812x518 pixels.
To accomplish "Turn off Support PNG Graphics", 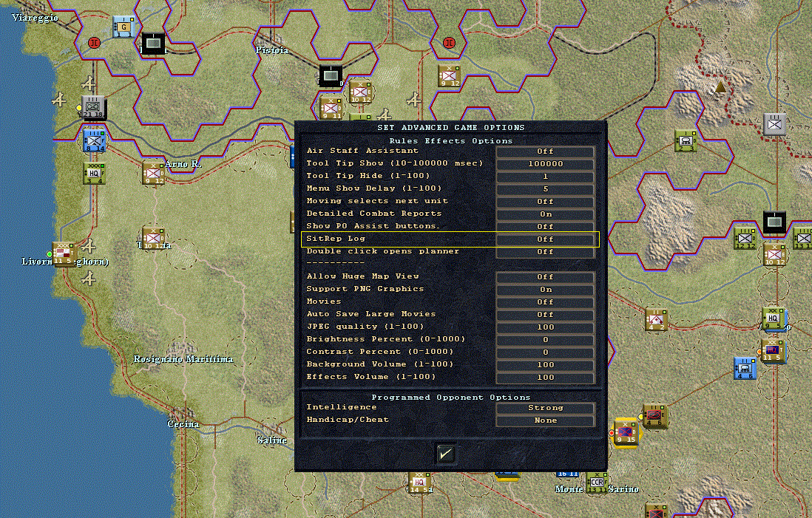I will [x=545, y=289].
